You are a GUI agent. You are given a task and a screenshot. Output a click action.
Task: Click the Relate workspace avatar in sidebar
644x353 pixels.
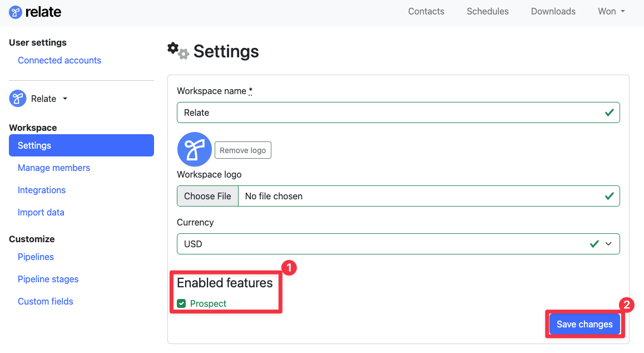click(x=17, y=99)
